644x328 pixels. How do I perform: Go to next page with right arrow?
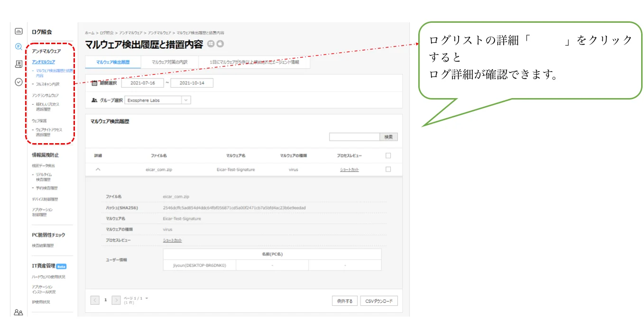pos(116,300)
